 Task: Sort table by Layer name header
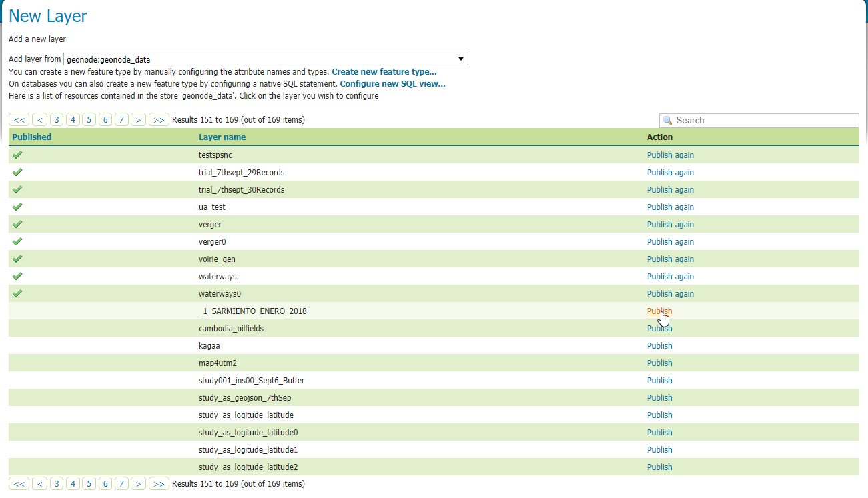(222, 137)
